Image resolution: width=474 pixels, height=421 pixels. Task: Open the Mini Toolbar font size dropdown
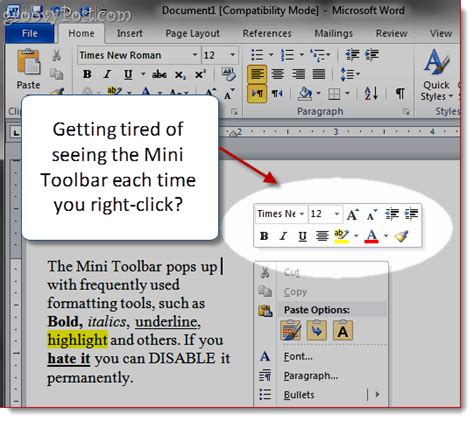337,214
